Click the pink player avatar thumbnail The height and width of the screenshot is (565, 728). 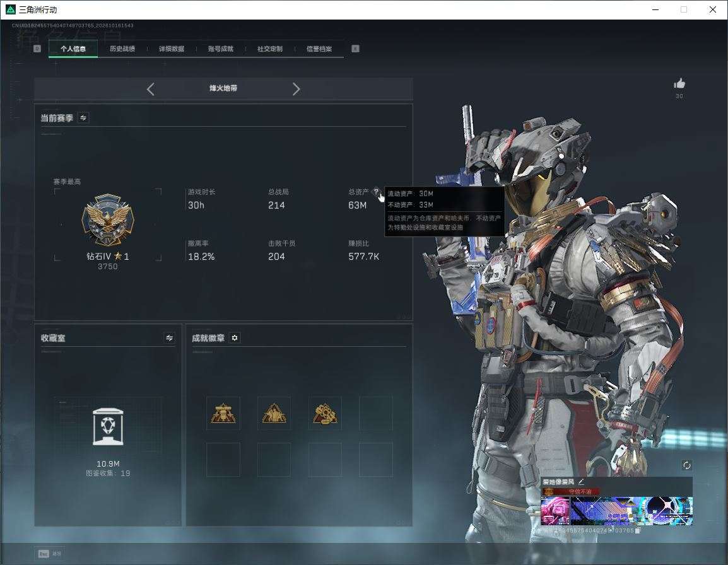[x=555, y=511]
